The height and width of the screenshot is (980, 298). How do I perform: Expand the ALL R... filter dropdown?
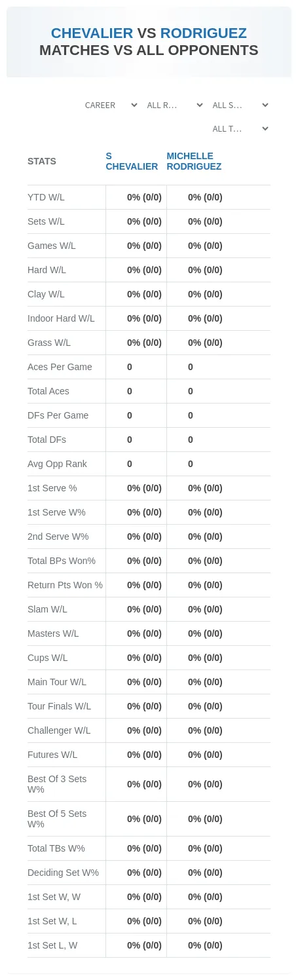click(x=174, y=105)
